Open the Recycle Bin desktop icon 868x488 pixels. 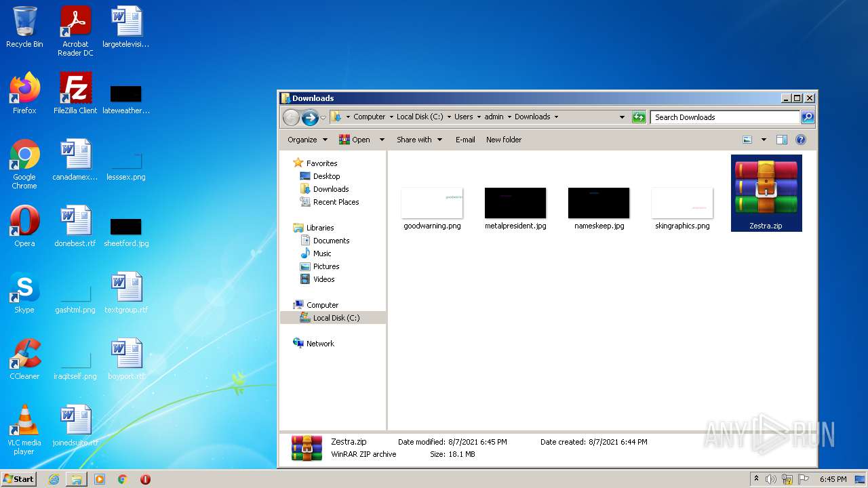pyautogui.click(x=24, y=27)
